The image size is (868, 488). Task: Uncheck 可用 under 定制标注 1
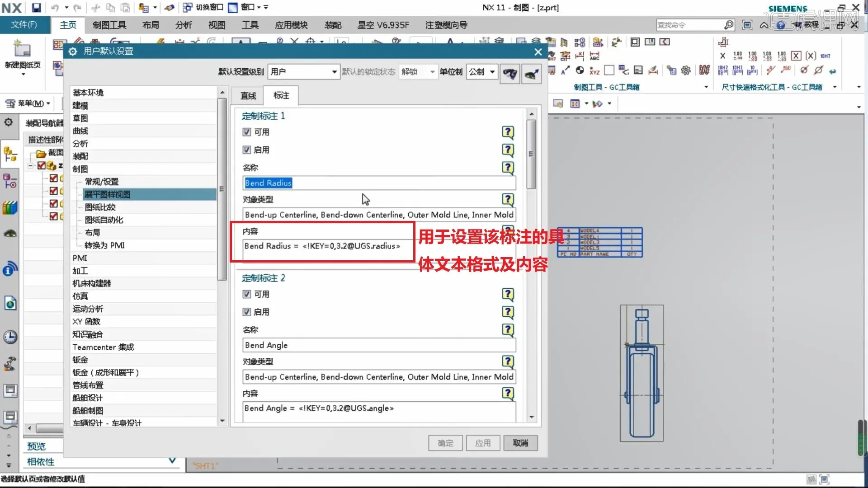click(x=247, y=132)
